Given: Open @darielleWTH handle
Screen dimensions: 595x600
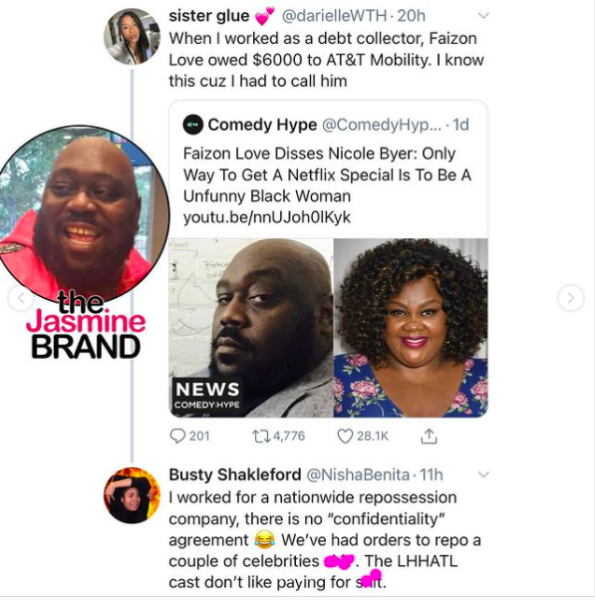Looking at the screenshot, I should [334, 16].
